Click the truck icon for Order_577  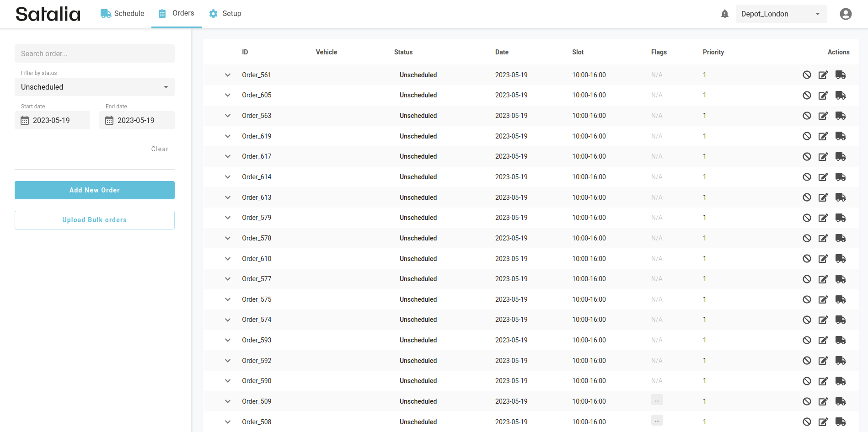[841, 279]
